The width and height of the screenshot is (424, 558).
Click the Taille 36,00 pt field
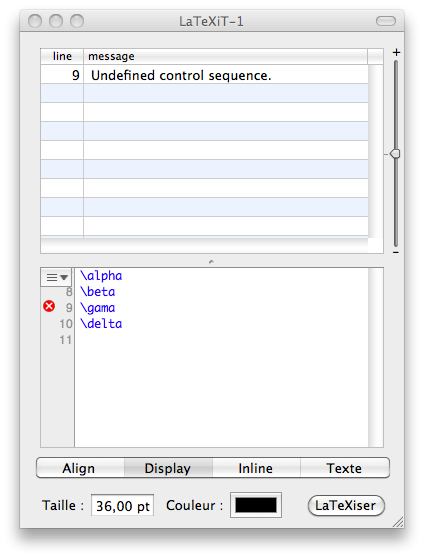(122, 505)
